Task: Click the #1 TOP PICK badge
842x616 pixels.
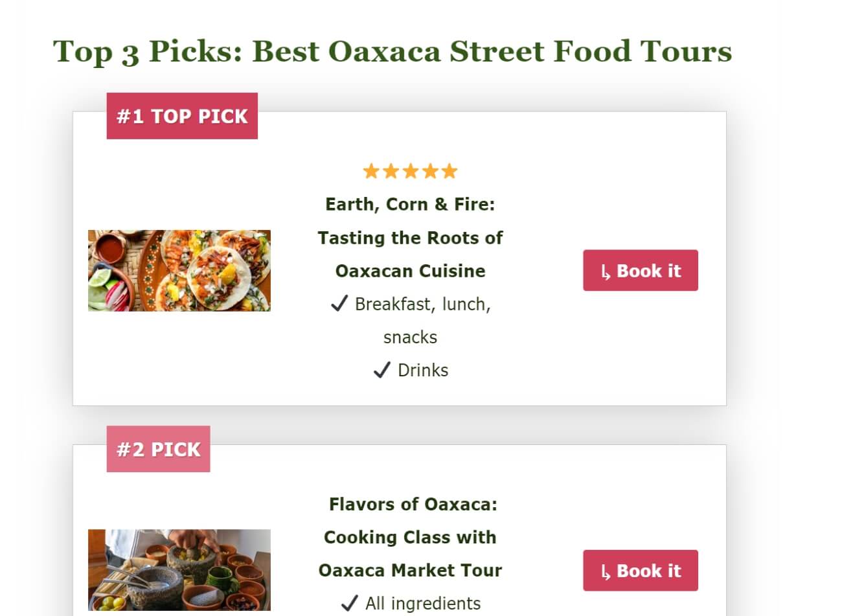Action: click(x=182, y=116)
